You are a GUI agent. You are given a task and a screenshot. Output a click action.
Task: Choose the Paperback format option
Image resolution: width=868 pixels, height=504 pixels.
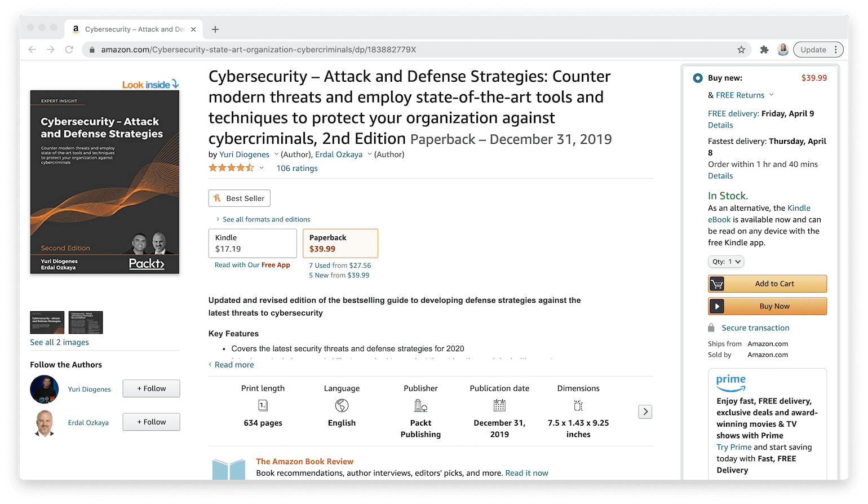[x=340, y=243]
